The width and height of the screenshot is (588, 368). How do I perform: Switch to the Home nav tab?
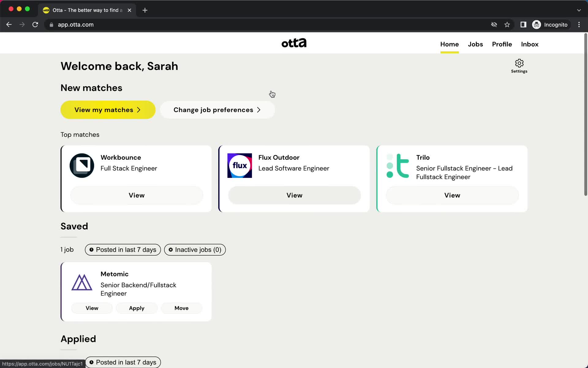(449, 44)
